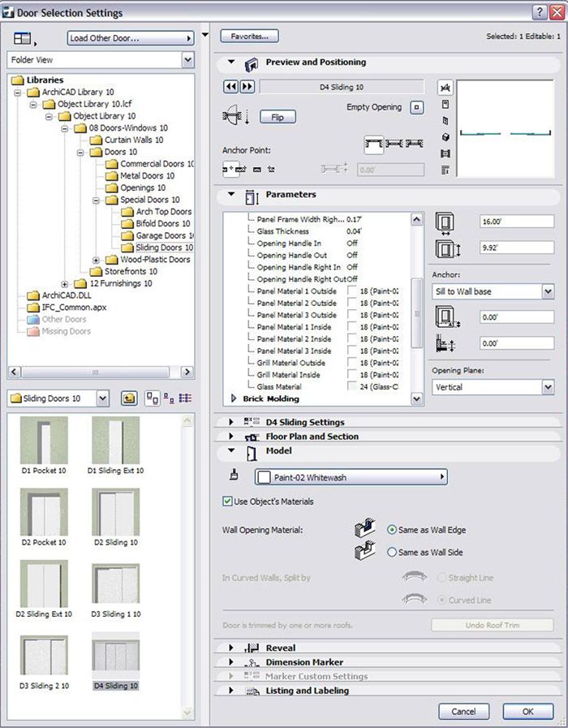This screenshot has height=728, width=568.
Task: Expand the D4 Sliding Settings panel
Action: [231, 422]
